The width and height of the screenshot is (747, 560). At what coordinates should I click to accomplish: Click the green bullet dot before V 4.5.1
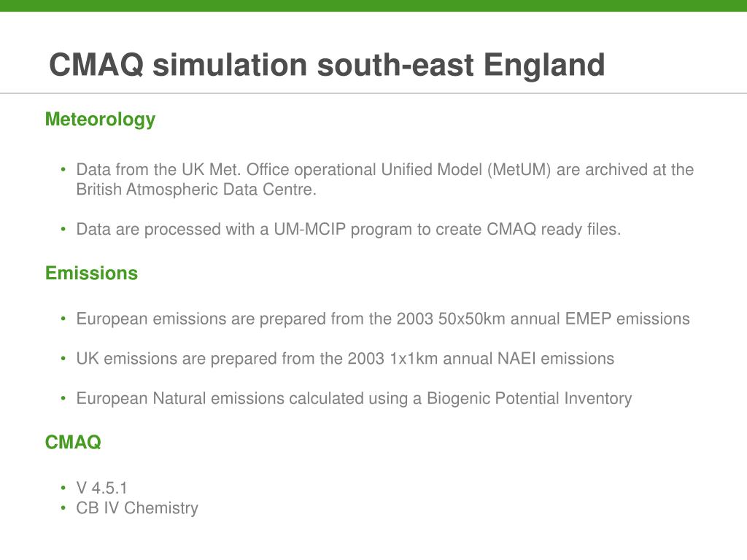[x=63, y=488]
